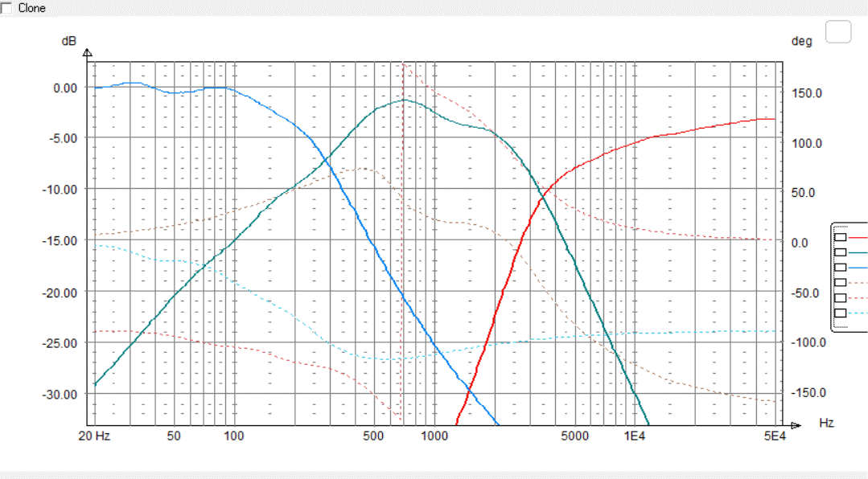Toggle legend checkbox for solid red curve
Image resolution: width=868 pixels, height=479 pixels.
click(x=841, y=237)
